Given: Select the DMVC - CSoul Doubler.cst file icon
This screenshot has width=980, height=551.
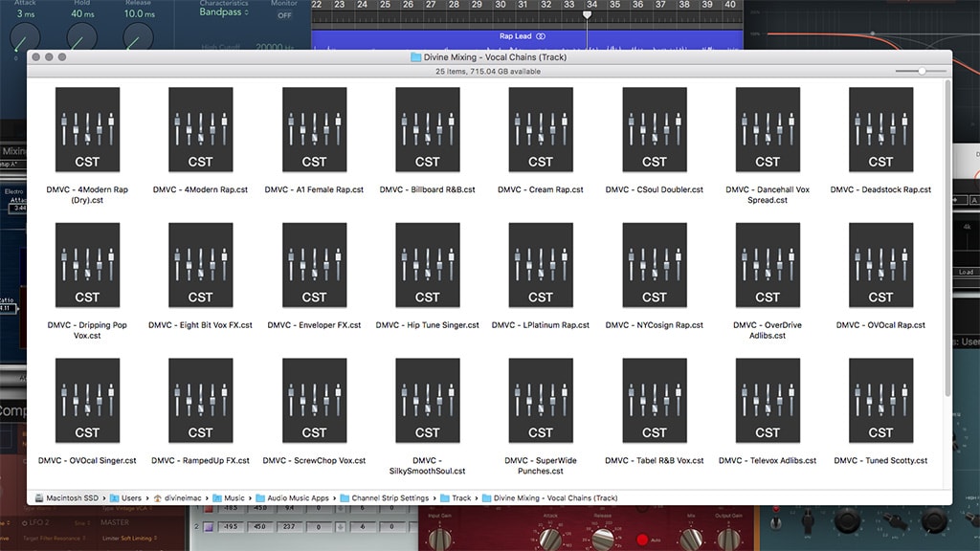Looking at the screenshot, I should tap(655, 129).
